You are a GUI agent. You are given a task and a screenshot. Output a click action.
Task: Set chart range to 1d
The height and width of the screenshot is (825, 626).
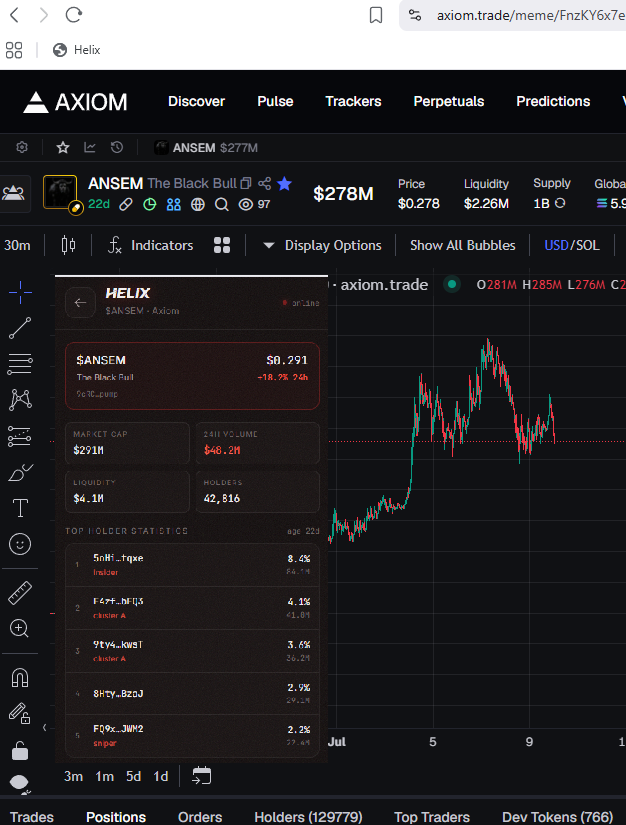[x=160, y=776]
